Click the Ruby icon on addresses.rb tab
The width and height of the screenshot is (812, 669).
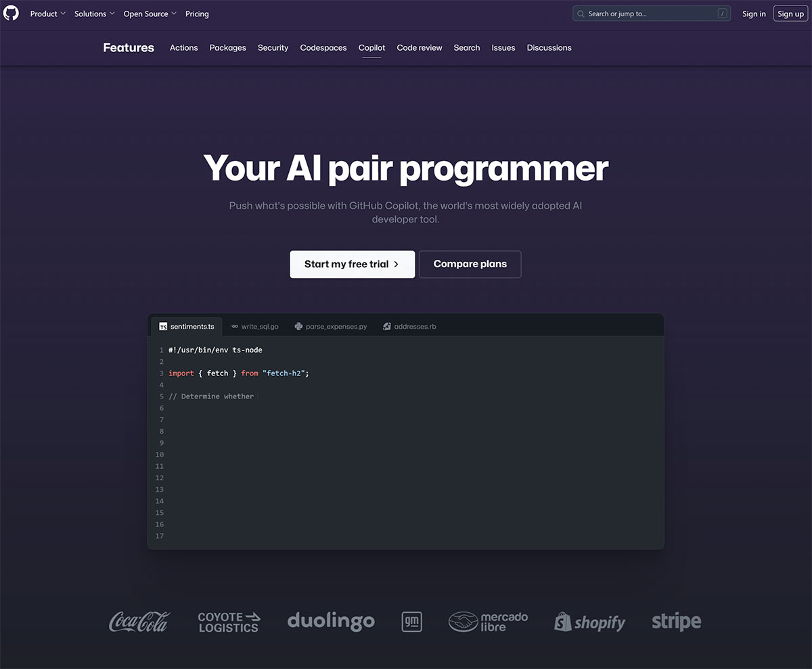(x=387, y=327)
